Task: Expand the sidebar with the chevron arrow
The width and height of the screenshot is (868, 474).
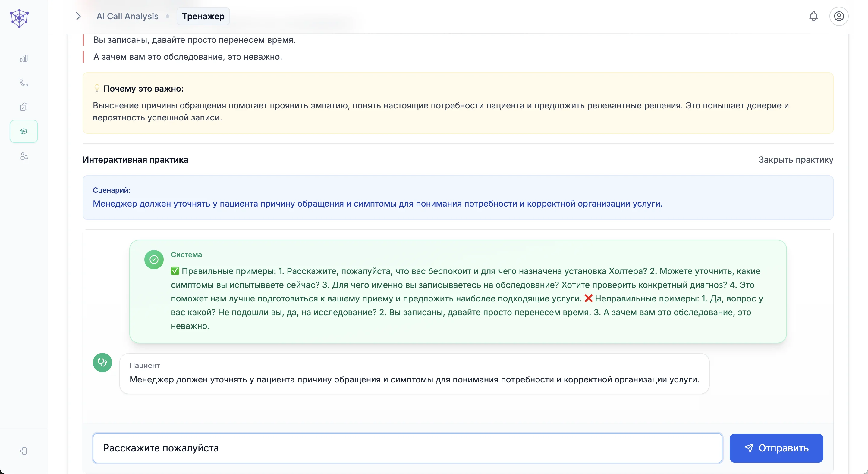Action: [x=78, y=16]
